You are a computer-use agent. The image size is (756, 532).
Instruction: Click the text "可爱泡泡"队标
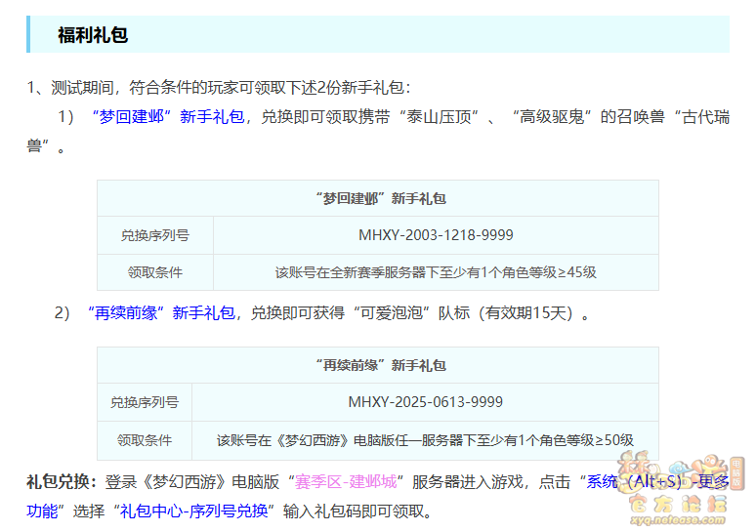[411, 312]
